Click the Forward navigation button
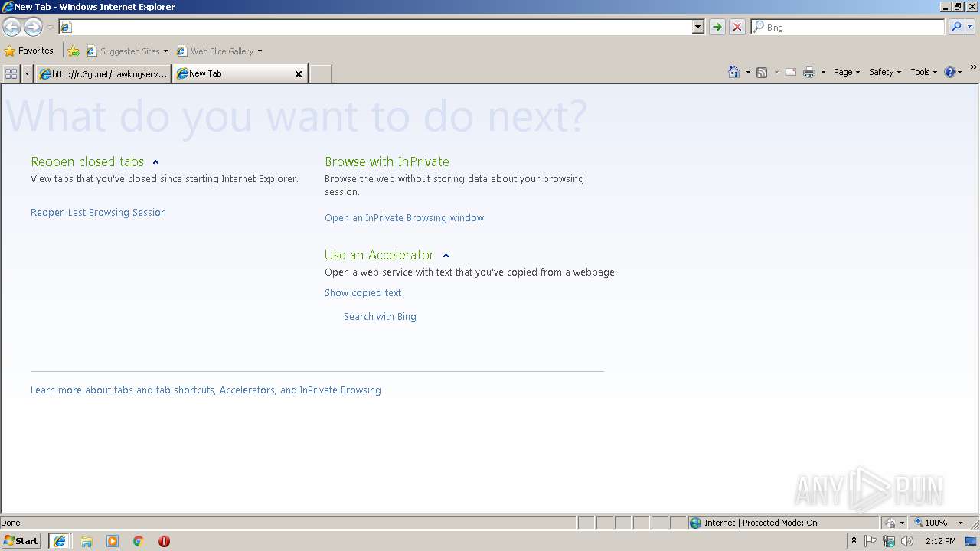 pos(33,27)
